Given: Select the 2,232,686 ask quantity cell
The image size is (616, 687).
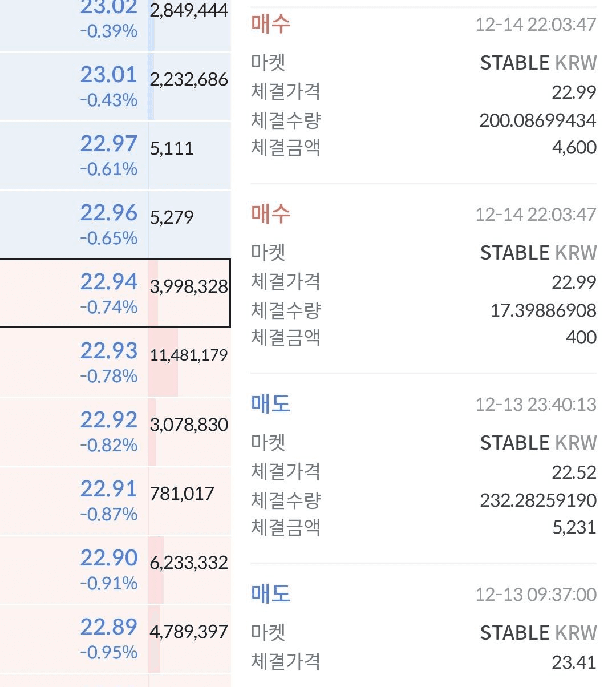Looking at the screenshot, I should (x=189, y=79).
